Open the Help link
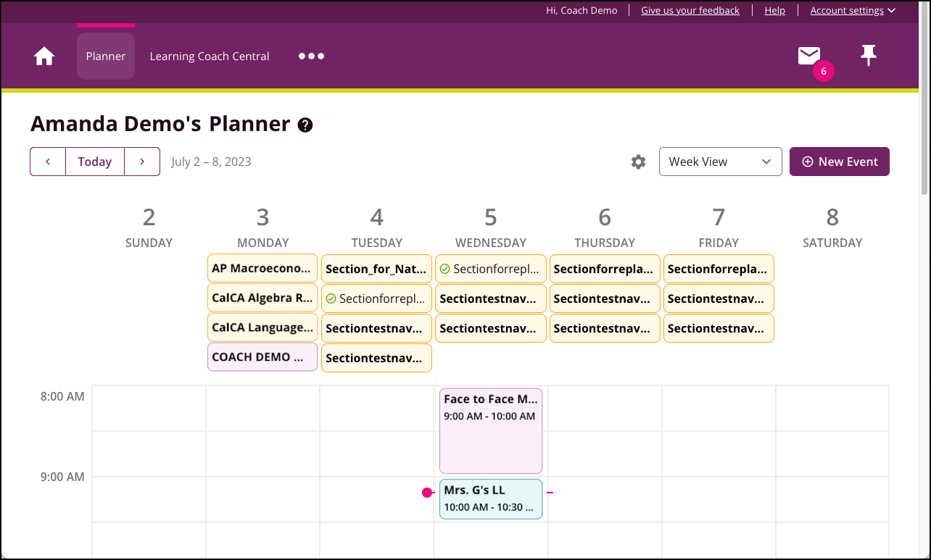This screenshot has height=560, width=931. [774, 10]
